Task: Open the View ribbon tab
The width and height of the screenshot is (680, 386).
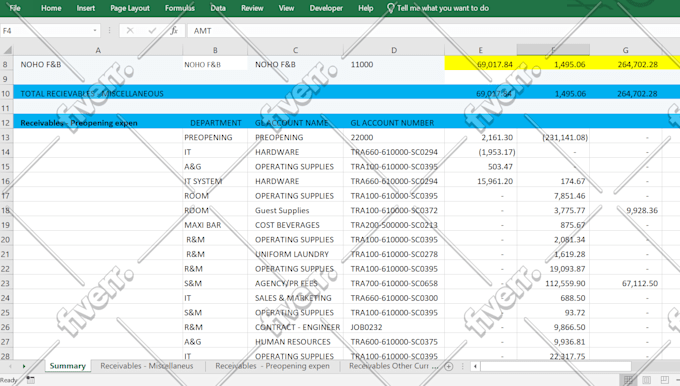Action: pyautogui.click(x=286, y=8)
